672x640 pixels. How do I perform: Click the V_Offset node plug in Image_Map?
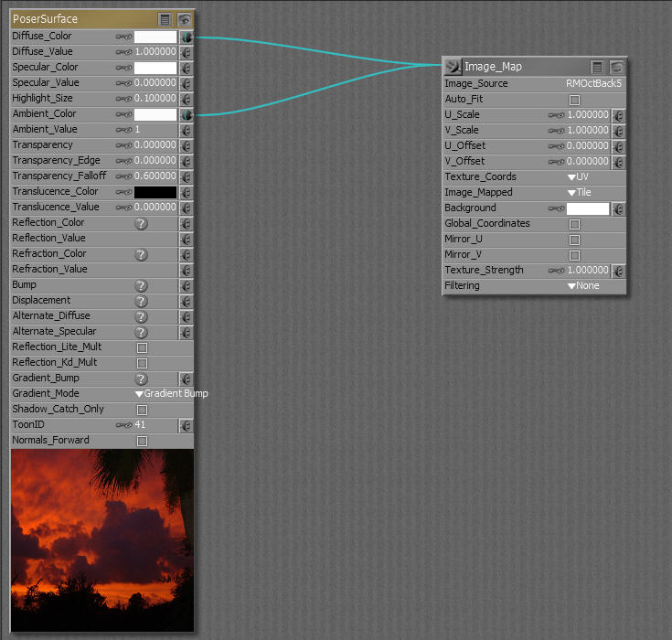[618, 163]
